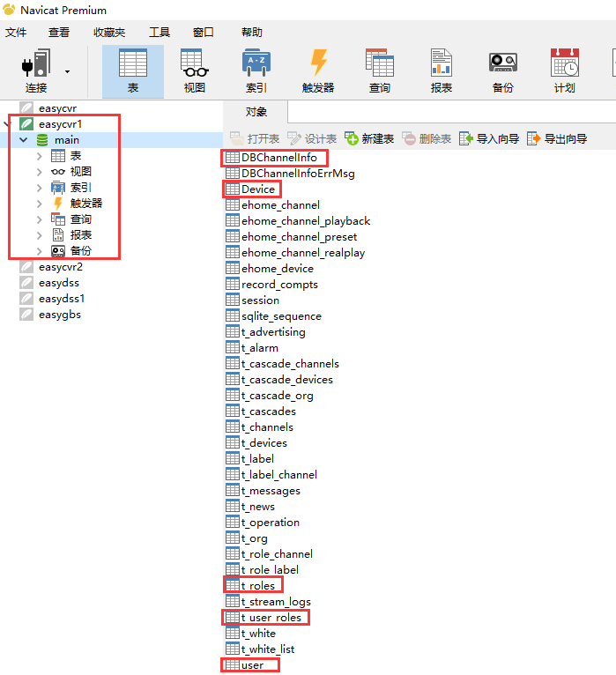The image size is (616, 675).
Task: Click the 备份 tape icon in tree
Action: tap(58, 251)
